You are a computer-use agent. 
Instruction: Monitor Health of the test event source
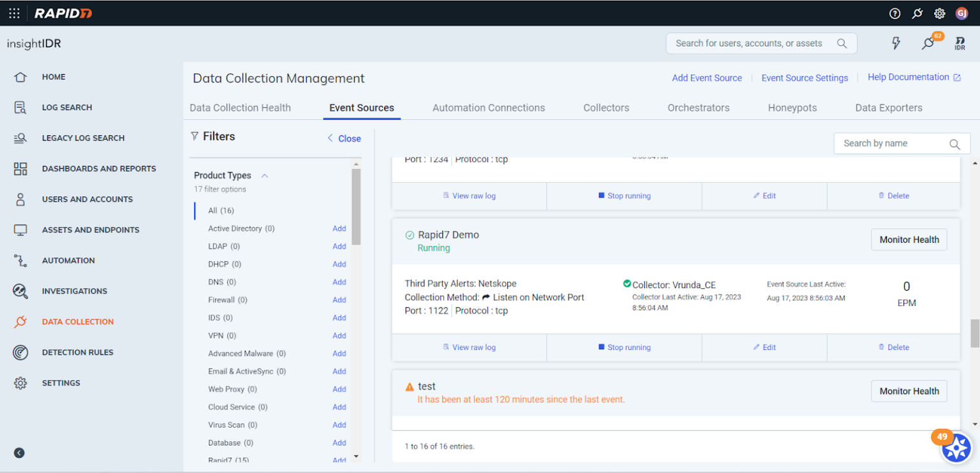tap(909, 391)
